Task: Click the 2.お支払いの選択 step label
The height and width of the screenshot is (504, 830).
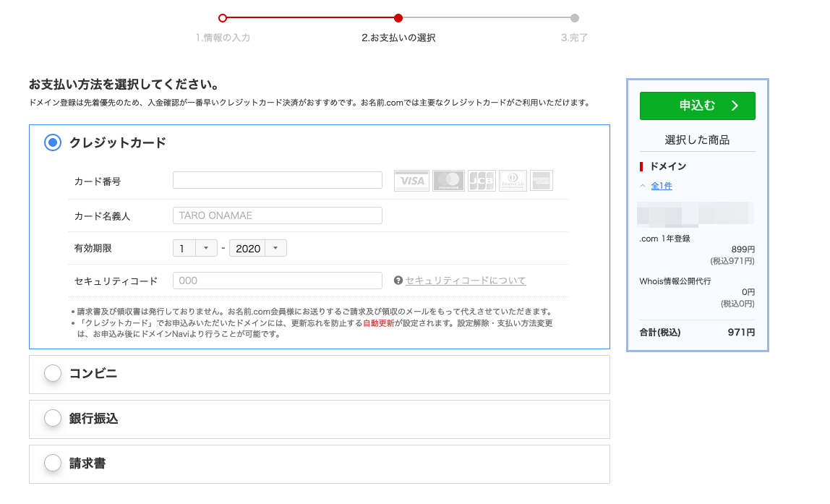Action: (397, 38)
